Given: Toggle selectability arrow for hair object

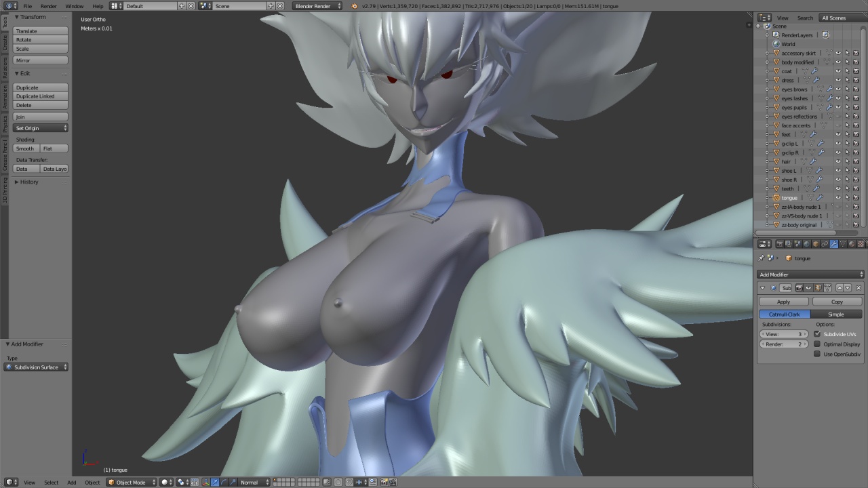Looking at the screenshot, I should (x=847, y=161).
